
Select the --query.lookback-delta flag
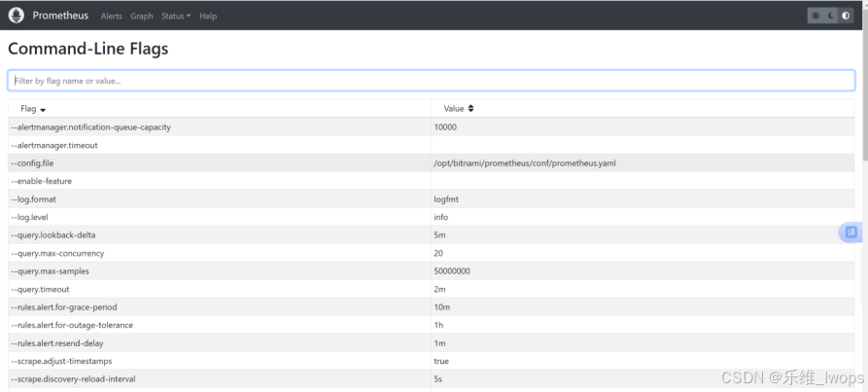tap(53, 235)
